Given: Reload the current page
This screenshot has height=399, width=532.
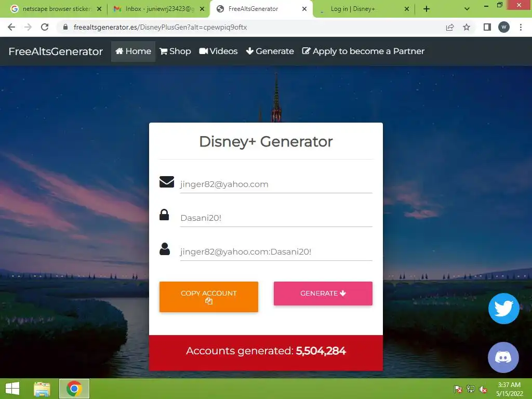Looking at the screenshot, I should (x=45, y=27).
